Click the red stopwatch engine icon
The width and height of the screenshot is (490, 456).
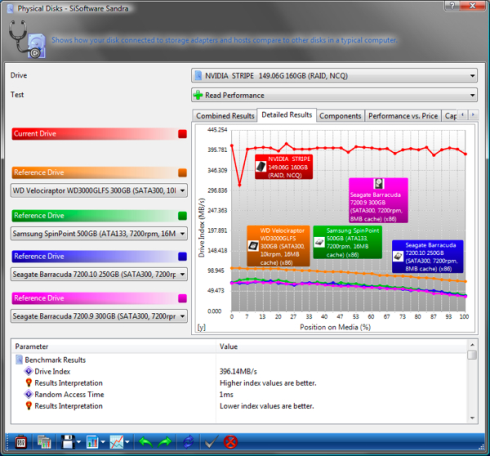coord(21,442)
